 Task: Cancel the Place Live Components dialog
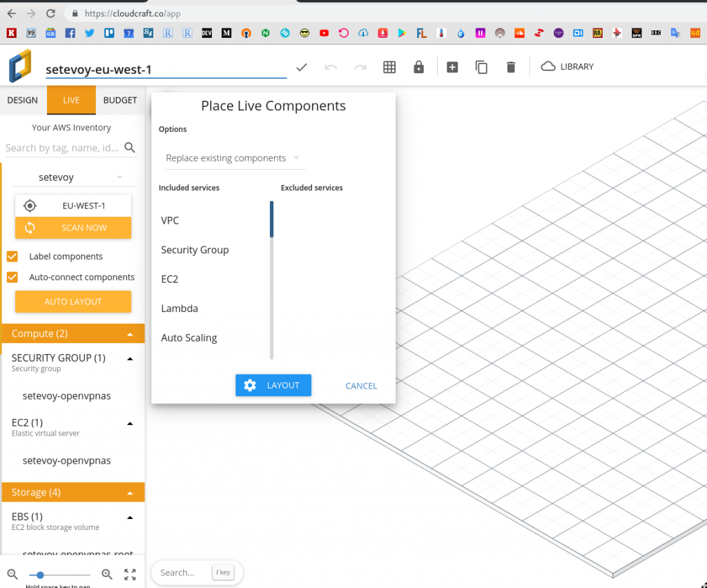pos(361,385)
